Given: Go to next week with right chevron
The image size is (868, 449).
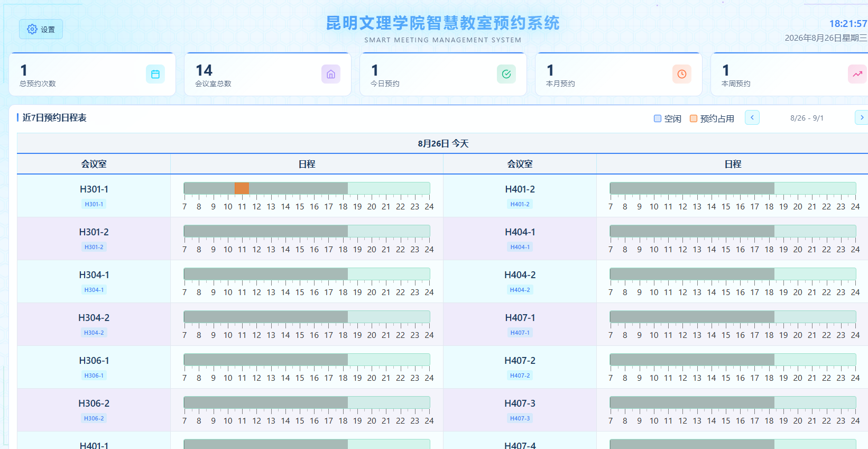Looking at the screenshot, I should (862, 117).
